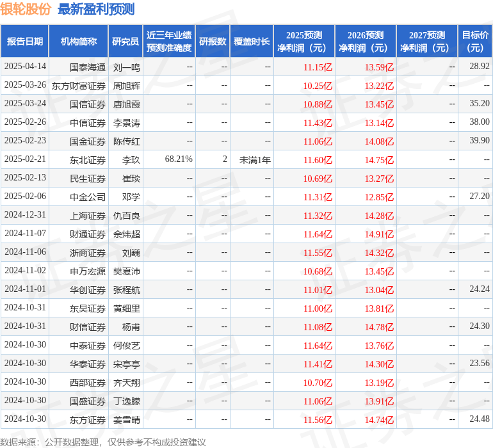Click analyst name 周旭辉
This screenshot has height=448, width=493.
[x=126, y=86]
